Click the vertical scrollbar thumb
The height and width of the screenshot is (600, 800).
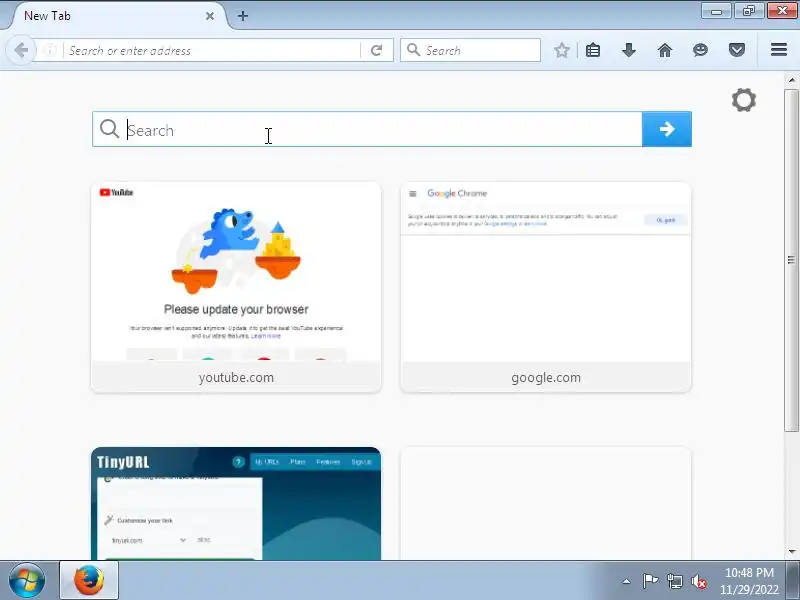click(x=791, y=260)
